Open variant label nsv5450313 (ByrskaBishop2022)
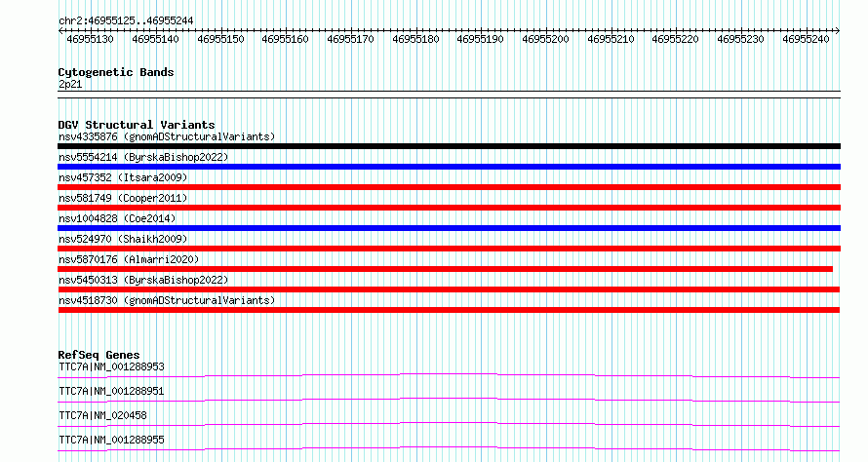The image size is (868, 462). click(x=143, y=280)
